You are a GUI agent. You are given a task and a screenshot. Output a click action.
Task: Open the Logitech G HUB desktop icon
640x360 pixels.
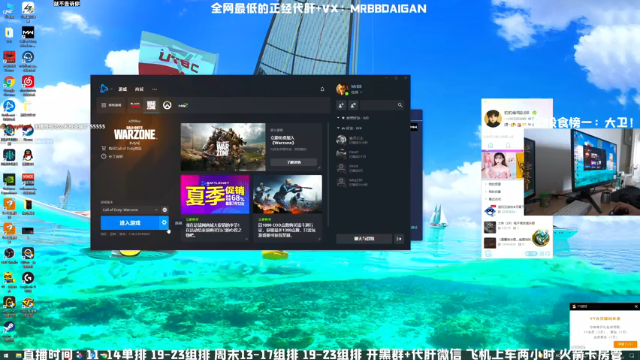point(28,278)
